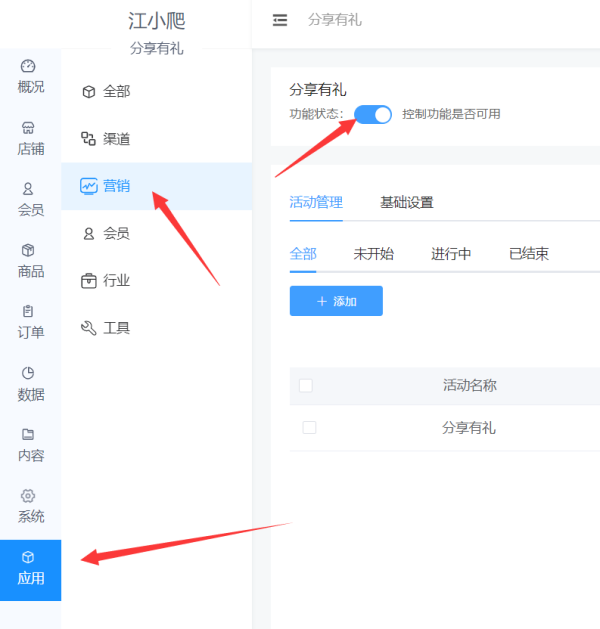The width and height of the screenshot is (600, 629).
Task: Open the 店铺 shop icon in sidebar
Action: click(28, 128)
